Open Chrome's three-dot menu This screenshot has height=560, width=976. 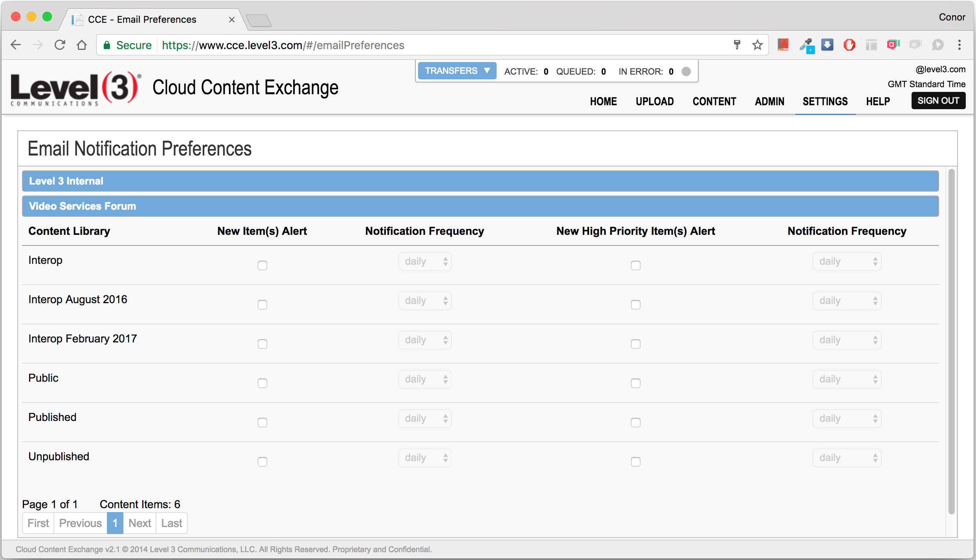point(959,45)
